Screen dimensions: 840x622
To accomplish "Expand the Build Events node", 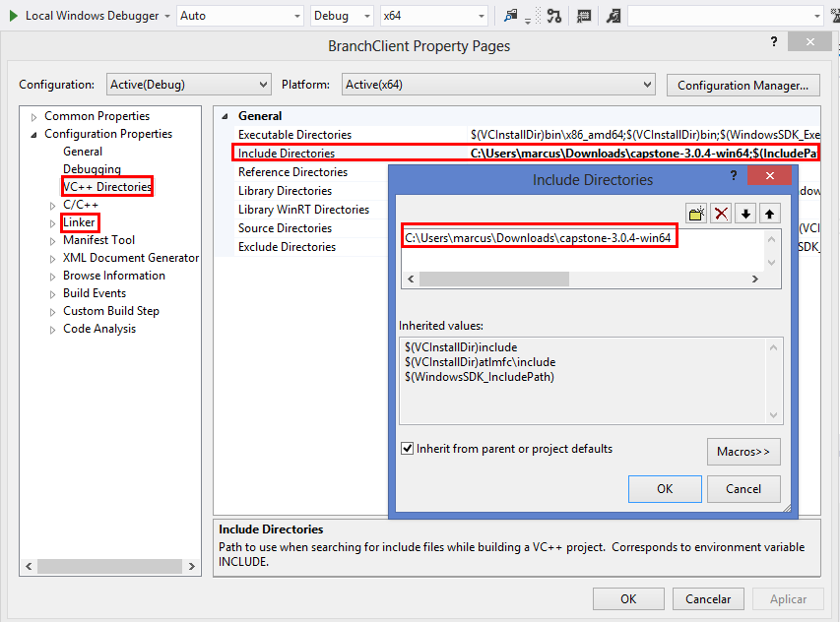I will (52, 294).
